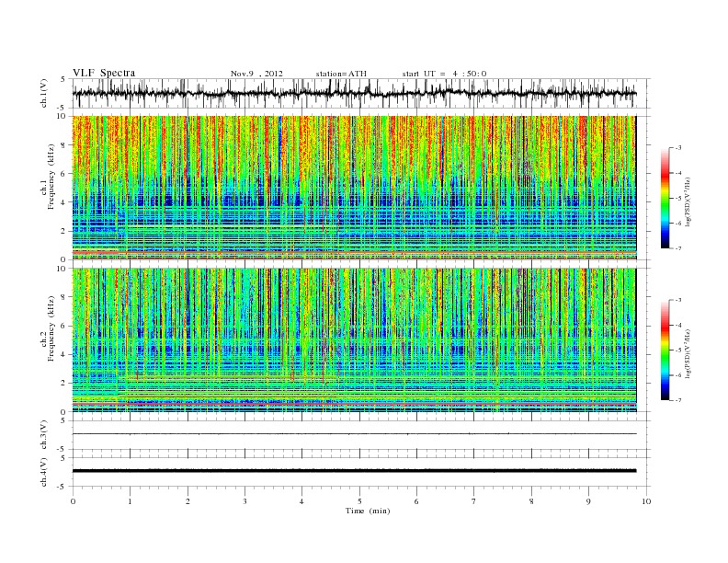Click the "VLF Spectra" plot title
This screenshot has height=563, width=728.
[104, 73]
